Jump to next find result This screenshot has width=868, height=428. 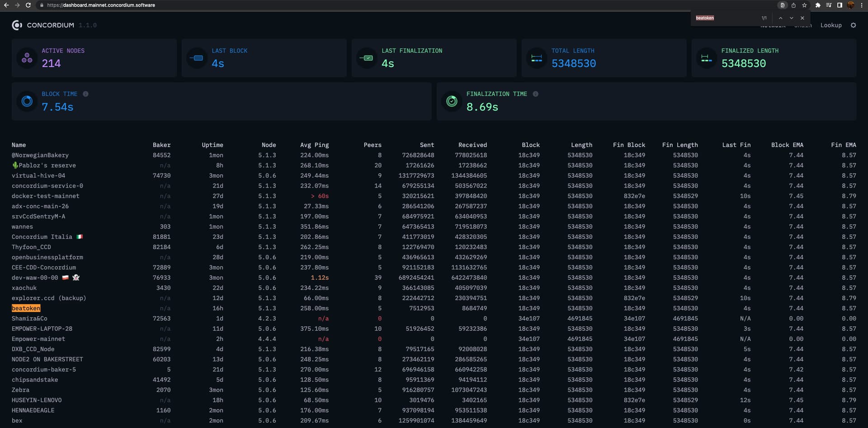click(x=791, y=18)
